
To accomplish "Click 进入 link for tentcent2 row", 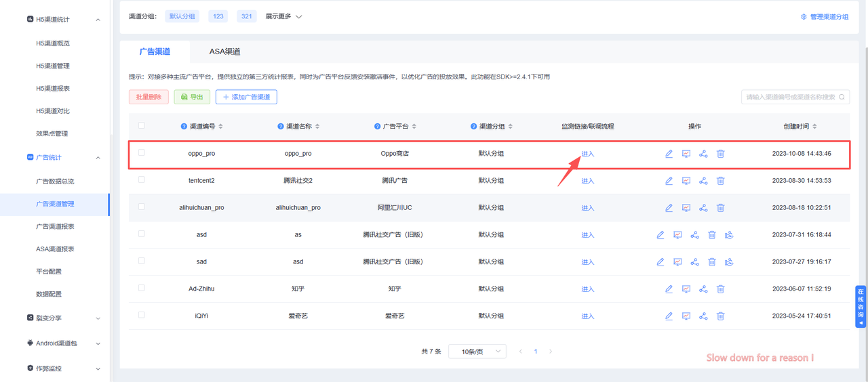I will click(x=587, y=181).
